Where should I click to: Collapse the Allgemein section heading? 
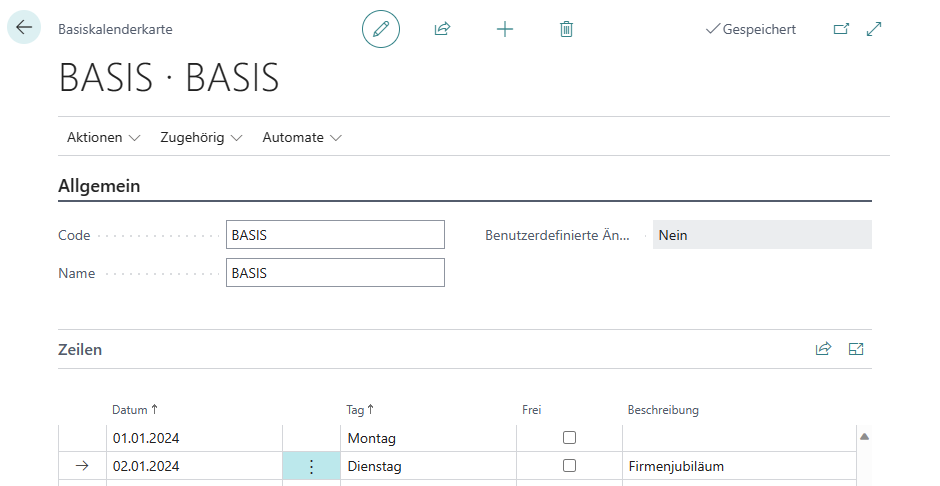tap(99, 186)
